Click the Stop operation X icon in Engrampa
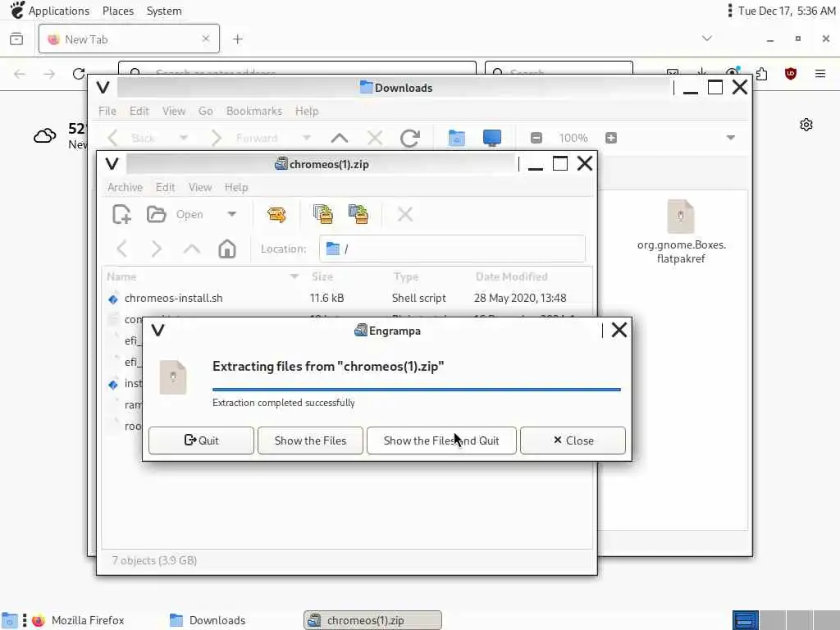This screenshot has width=840, height=630. [x=405, y=214]
